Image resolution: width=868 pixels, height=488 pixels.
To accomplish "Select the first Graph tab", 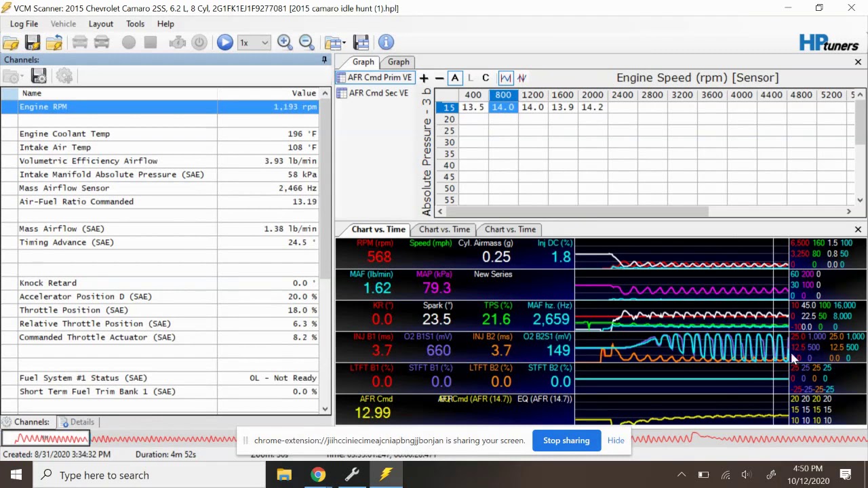I will (363, 62).
